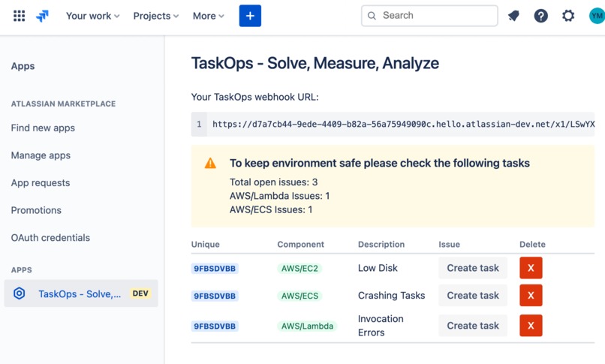The image size is (605, 364).
Task: Click the 9FBSDVBB tag in AWS/ECS row
Action: pos(215,296)
